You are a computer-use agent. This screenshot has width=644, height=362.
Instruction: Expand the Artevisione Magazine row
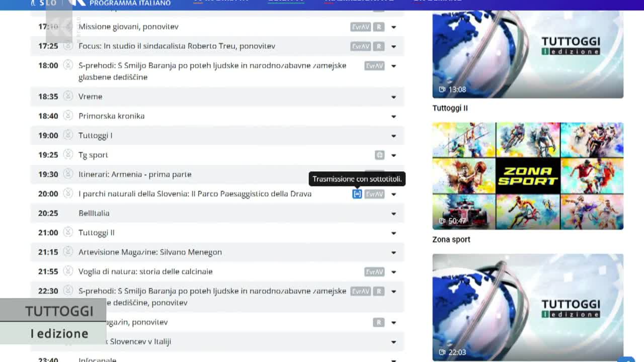pos(393,253)
